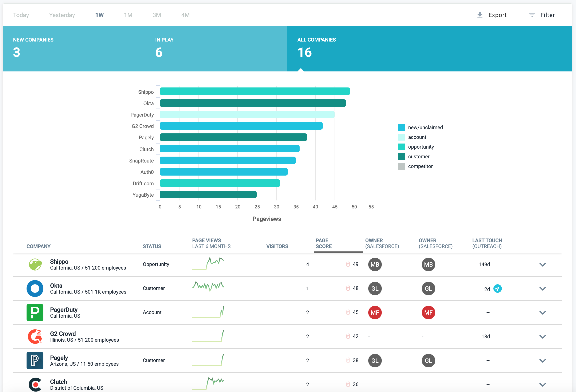Click the Export download icon
The image size is (576, 392).
pos(480,15)
